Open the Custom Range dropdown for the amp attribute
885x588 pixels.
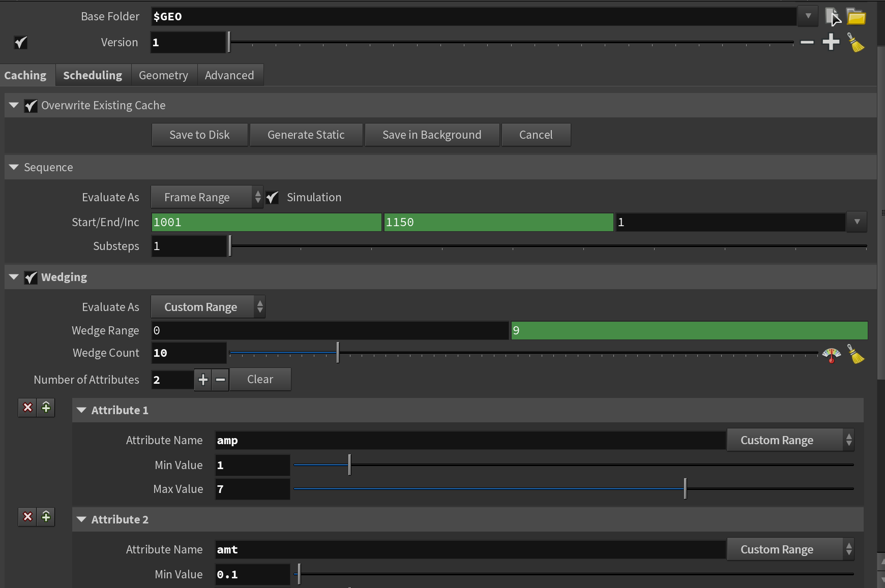[790, 440]
